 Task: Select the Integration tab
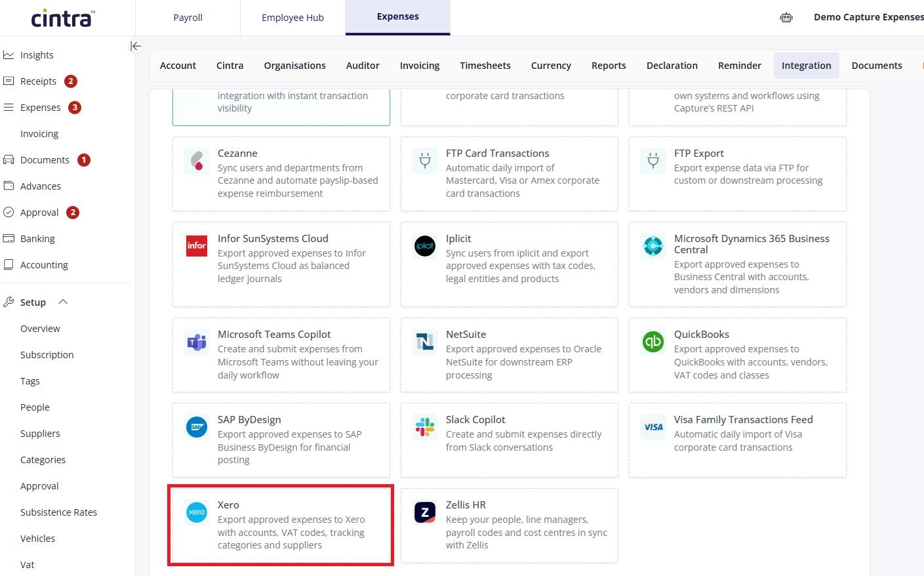click(807, 66)
